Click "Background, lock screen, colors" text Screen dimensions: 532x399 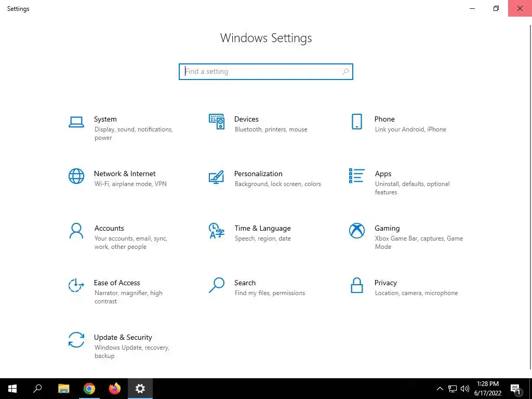277,184
